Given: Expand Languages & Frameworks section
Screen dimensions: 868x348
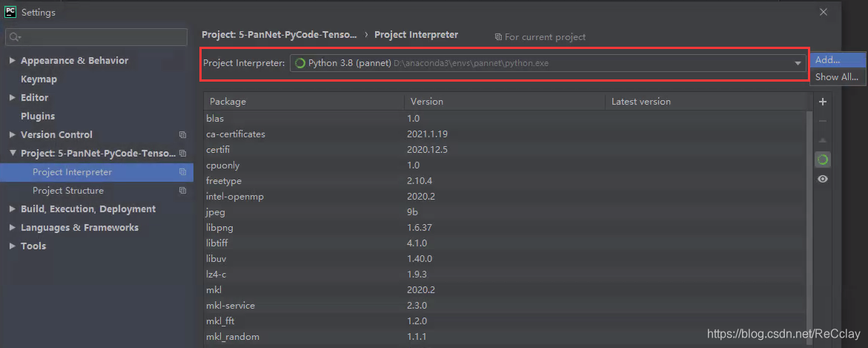Looking at the screenshot, I should point(12,227).
